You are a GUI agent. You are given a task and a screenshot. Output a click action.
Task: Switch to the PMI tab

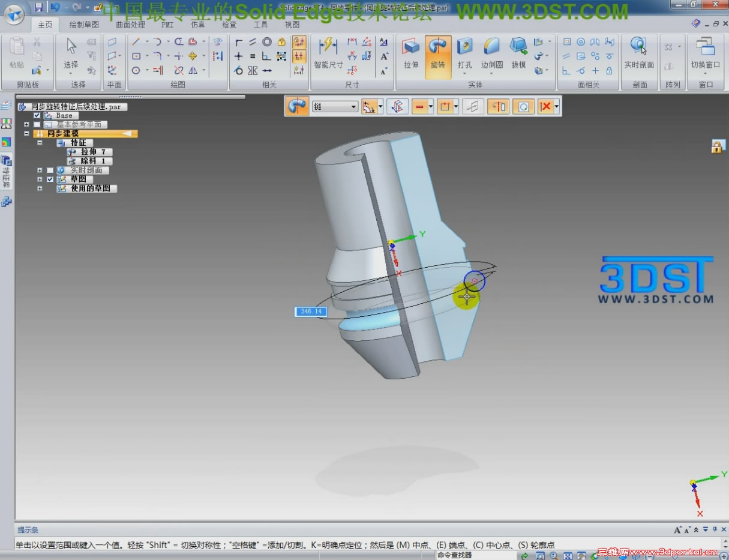coord(167,25)
